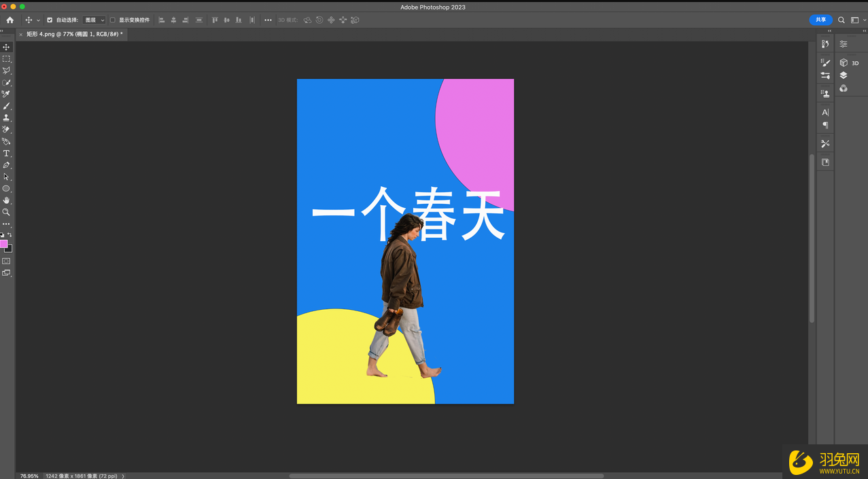Open the Channels panel icon

pos(844,88)
